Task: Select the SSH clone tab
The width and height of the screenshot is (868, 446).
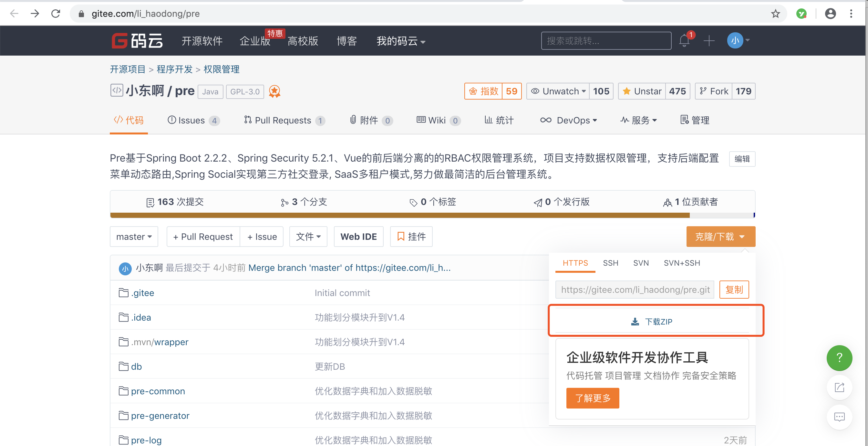Action: (610, 263)
